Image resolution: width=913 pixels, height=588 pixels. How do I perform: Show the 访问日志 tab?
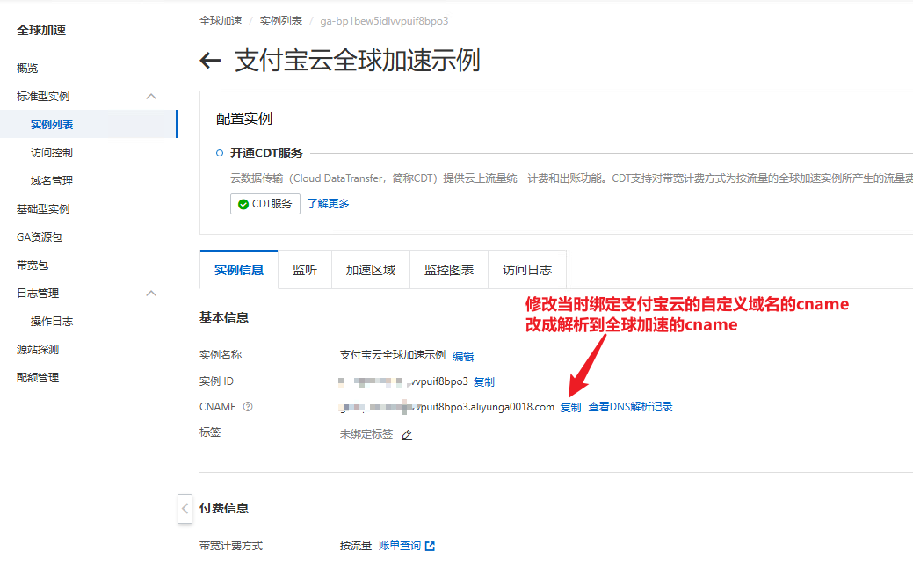(527, 270)
